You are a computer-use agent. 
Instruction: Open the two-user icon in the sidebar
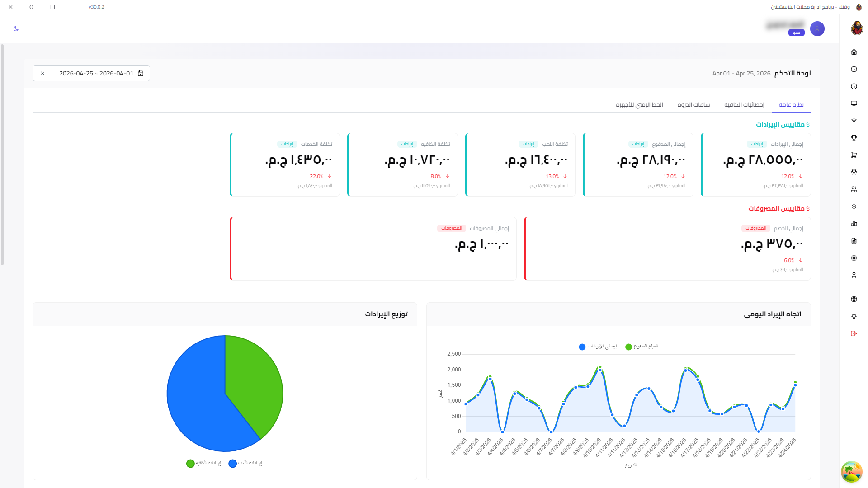click(x=854, y=189)
